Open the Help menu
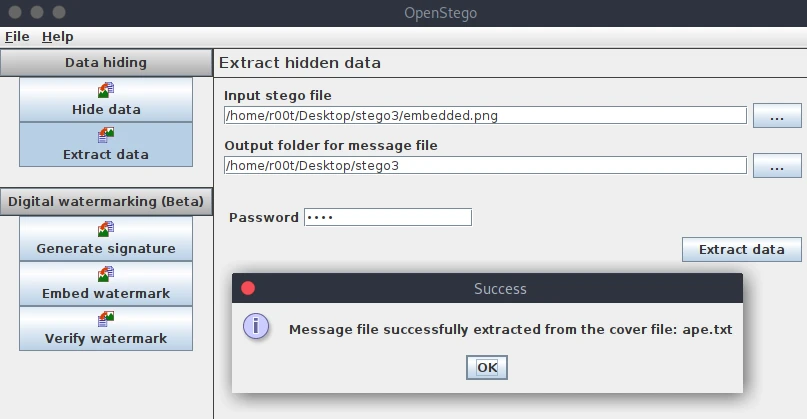 58,37
